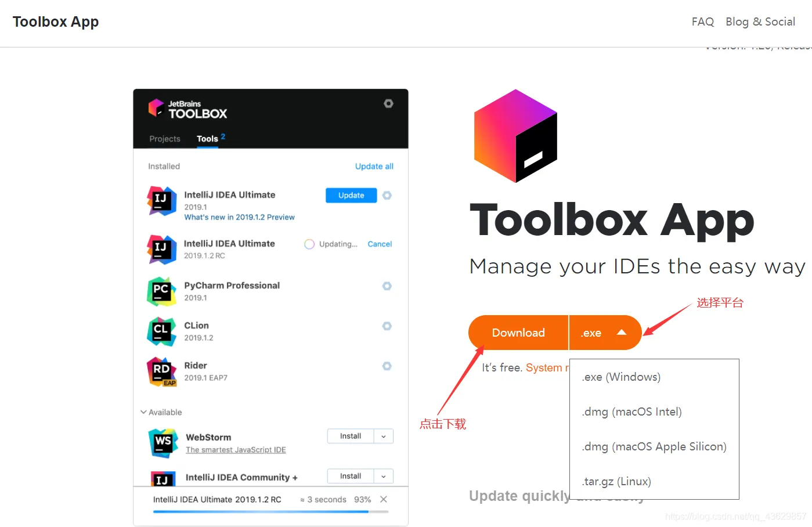Click the IntelliJ IDEA Ultimate 2019.1.2 RC icon
The width and height of the screenshot is (812, 527).
[162, 250]
